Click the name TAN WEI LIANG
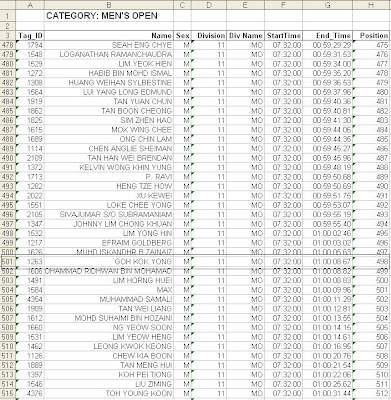This screenshot has width=391, height=400. point(145,309)
